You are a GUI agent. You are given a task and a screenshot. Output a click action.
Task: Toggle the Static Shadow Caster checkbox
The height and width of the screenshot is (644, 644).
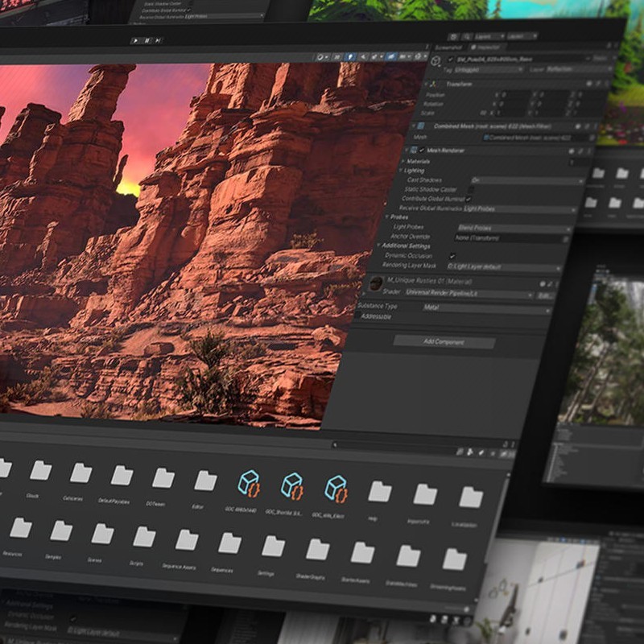pyautogui.click(x=471, y=189)
